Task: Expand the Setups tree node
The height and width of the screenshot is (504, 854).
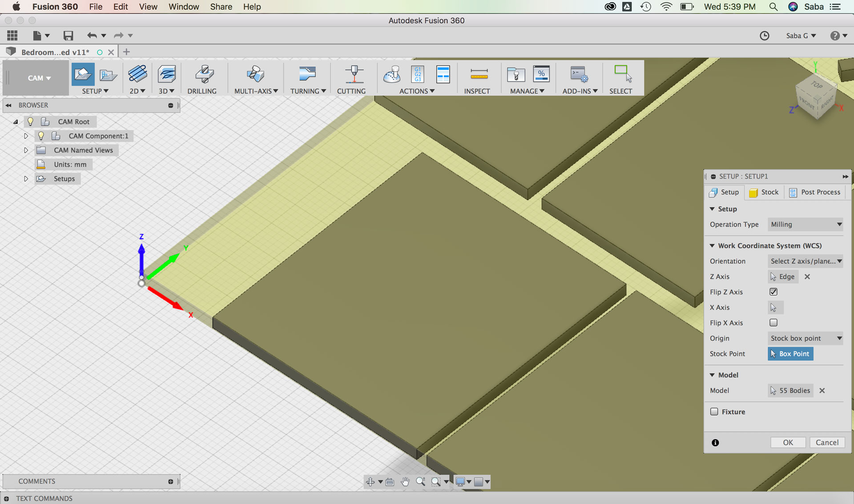Action: click(x=26, y=178)
